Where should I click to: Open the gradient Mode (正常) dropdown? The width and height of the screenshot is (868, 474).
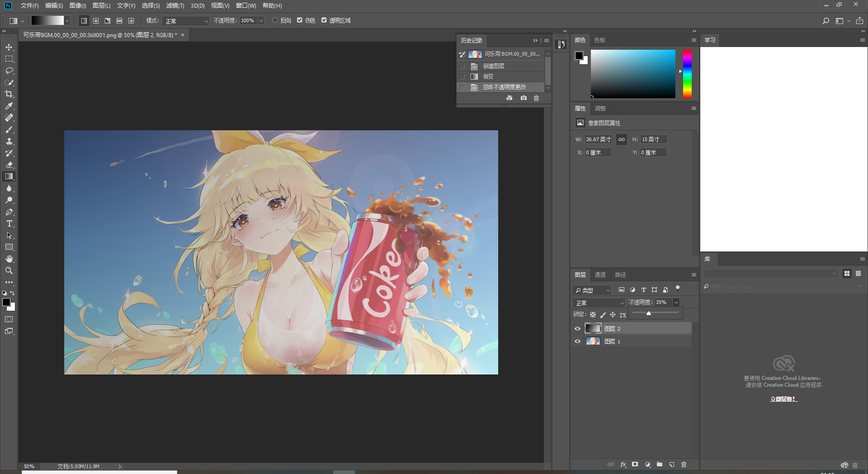(x=186, y=21)
